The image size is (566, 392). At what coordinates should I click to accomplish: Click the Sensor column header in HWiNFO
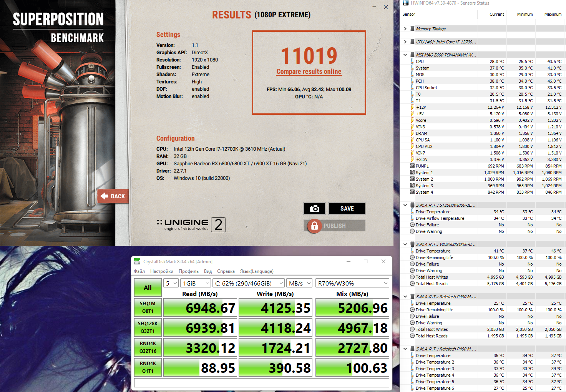point(439,14)
